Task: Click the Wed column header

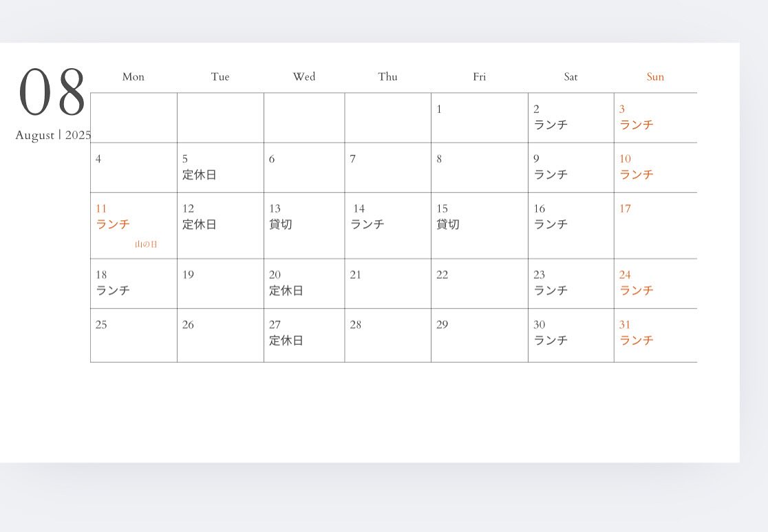Action: (x=304, y=77)
